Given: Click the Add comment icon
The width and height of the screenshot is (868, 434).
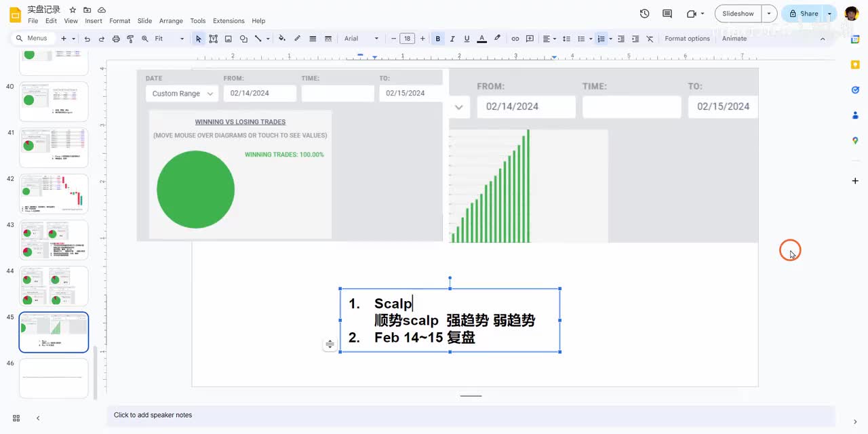Looking at the screenshot, I should [530, 39].
